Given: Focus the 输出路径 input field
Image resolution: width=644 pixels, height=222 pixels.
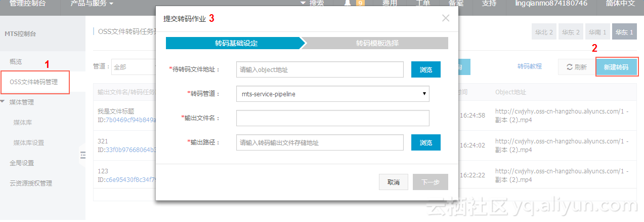Looking at the screenshot, I should [320, 142].
